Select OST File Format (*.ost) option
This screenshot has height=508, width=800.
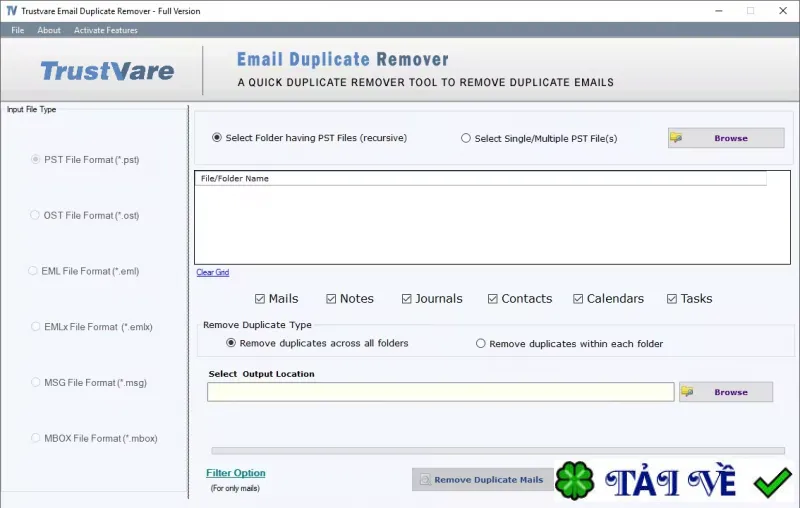coord(85,215)
